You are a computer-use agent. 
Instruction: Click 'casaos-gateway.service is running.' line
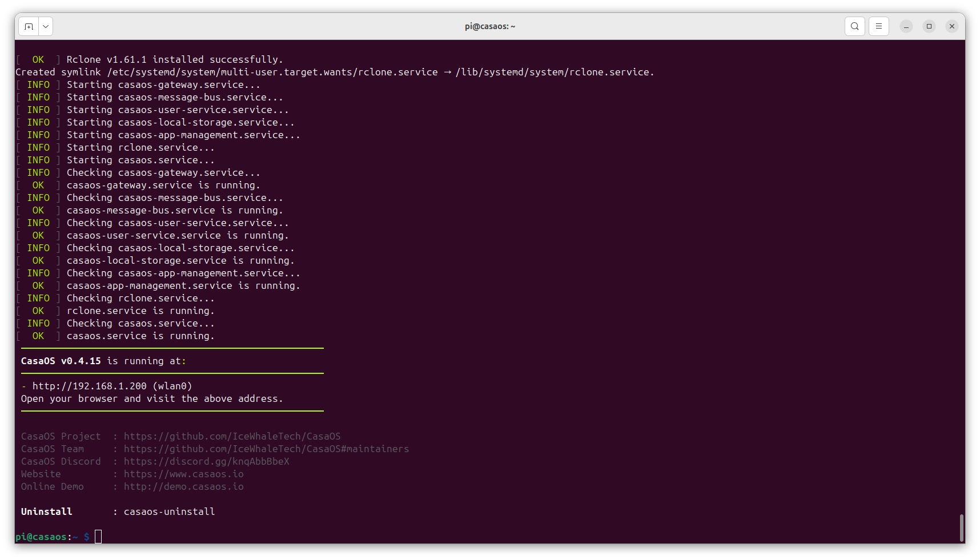(163, 186)
